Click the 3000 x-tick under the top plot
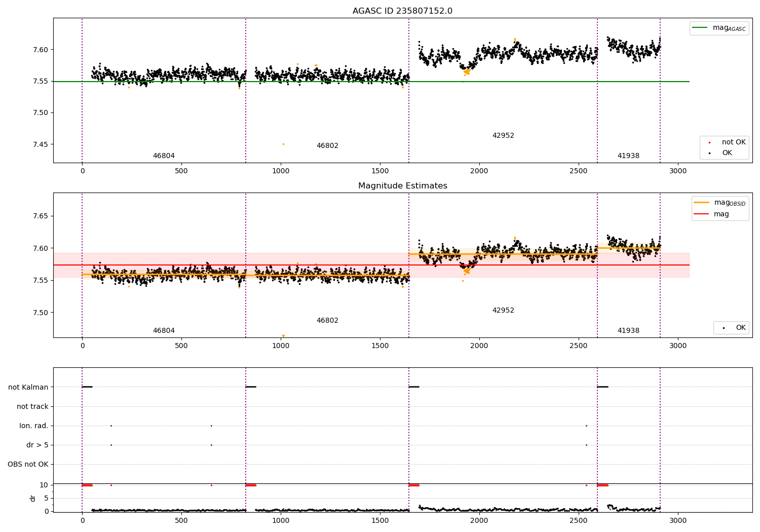This screenshot has width=760, height=532. pos(678,171)
